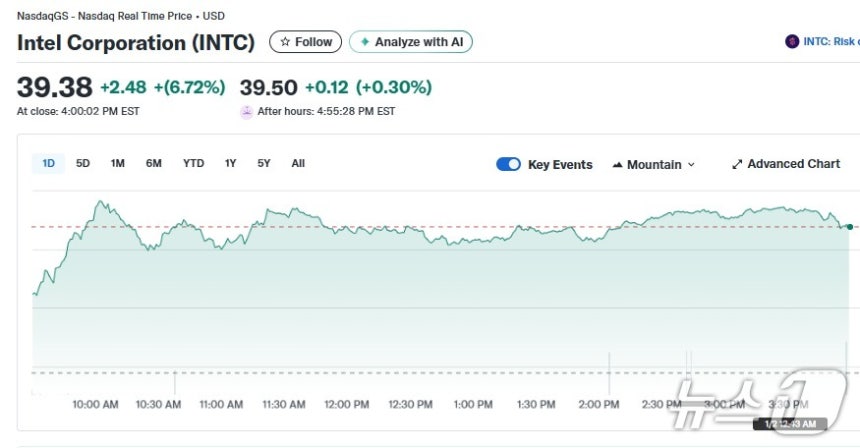Click the mountain chart type icon
This screenshot has height=448, width=860.
pyautogui.click(x=617, y=164)
